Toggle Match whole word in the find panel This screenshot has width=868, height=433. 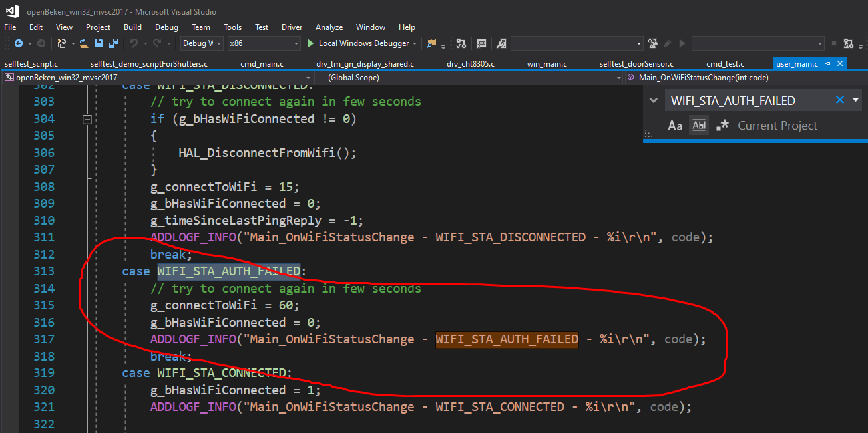click(698, 126)
